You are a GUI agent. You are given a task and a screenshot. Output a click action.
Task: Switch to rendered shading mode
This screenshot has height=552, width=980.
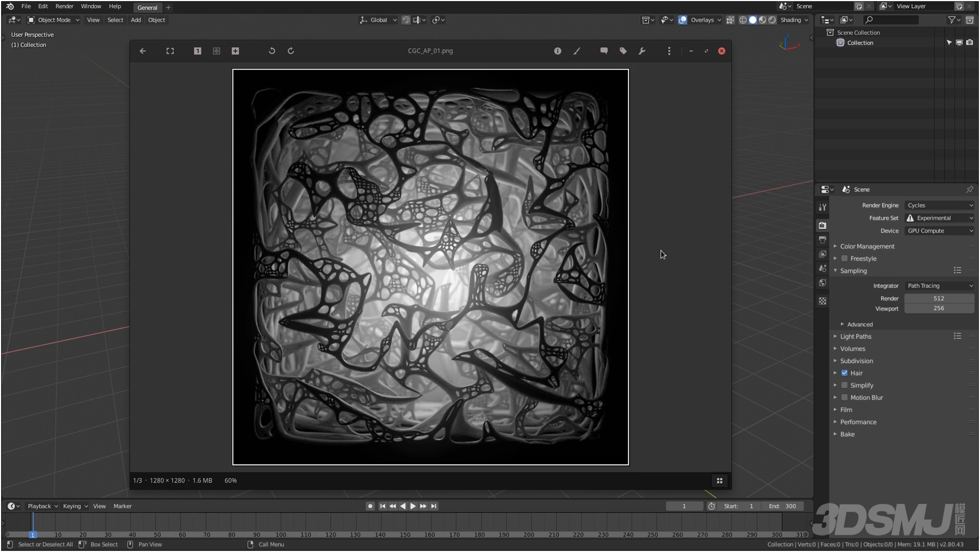point(772,20)
